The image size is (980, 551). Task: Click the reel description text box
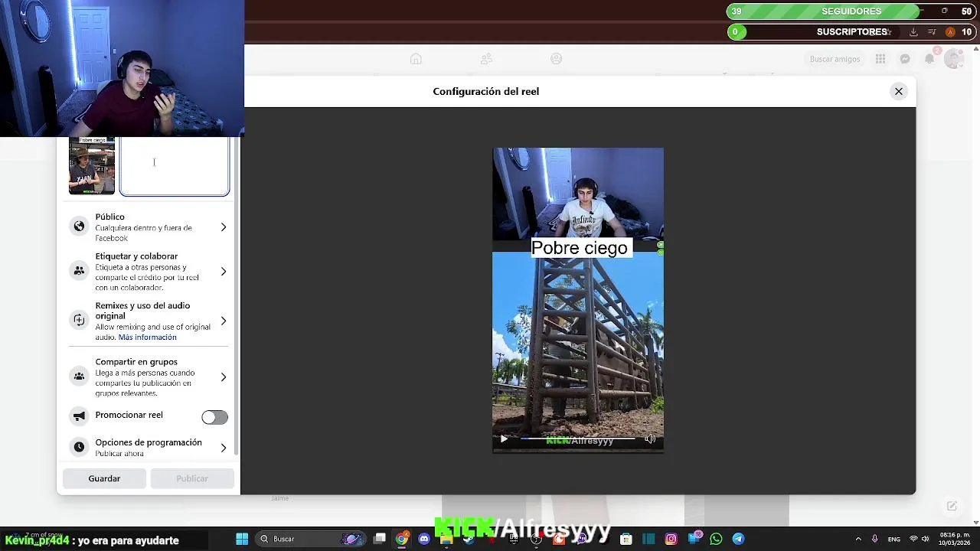pos(175,167)
